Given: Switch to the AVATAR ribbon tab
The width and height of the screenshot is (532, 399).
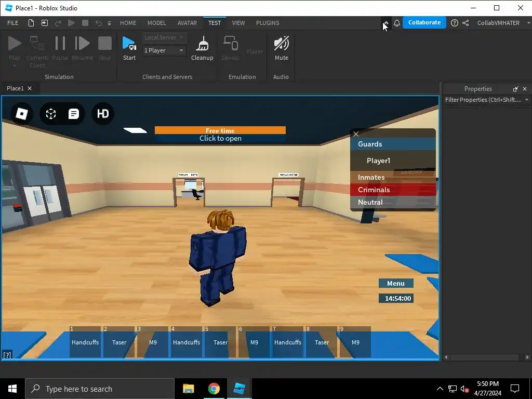Looking at the screenshot, I should (x=187, y=23).
